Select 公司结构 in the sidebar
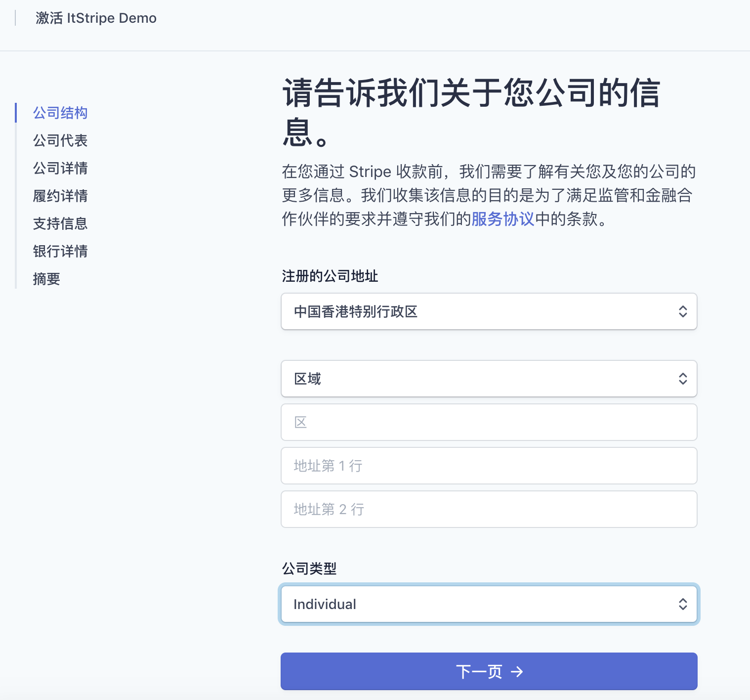The height and width of the screenshot is (700, 750). pyautogui.click(x=60, y=113)
